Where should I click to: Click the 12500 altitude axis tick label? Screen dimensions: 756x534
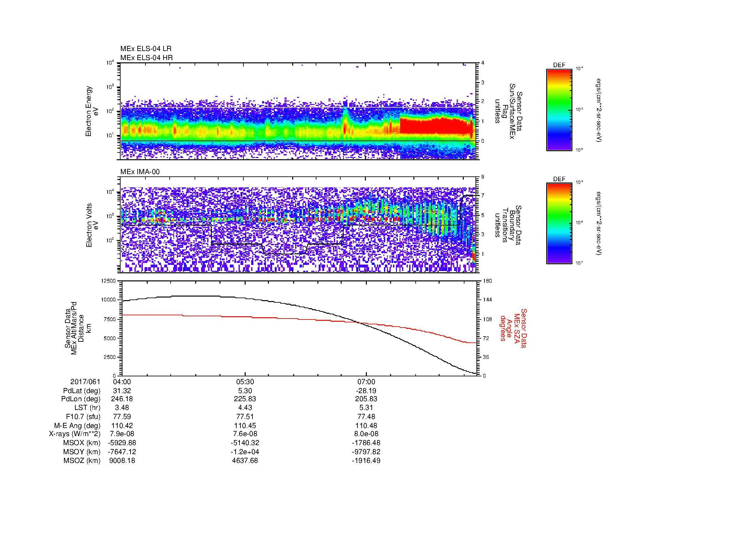pos(109,281)
